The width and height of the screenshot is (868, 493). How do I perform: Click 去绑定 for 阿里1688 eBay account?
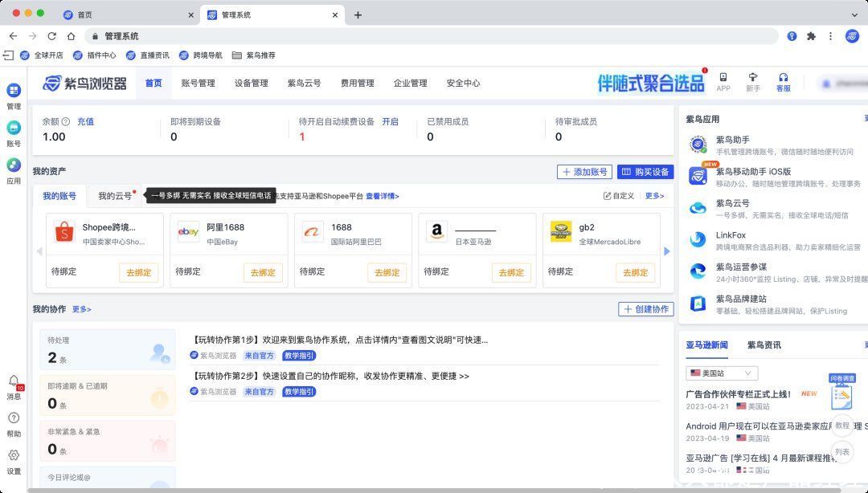pos(263,272)
